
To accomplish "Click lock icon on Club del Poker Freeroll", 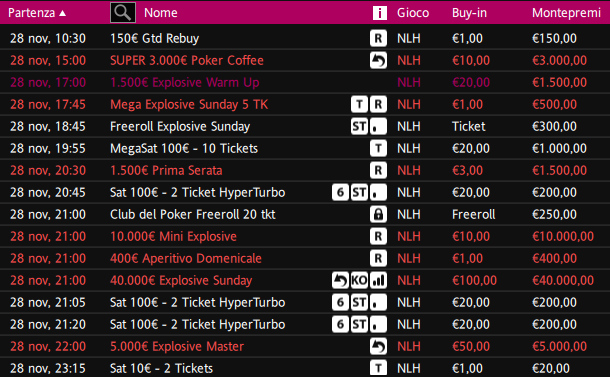I will coord(378,214).
